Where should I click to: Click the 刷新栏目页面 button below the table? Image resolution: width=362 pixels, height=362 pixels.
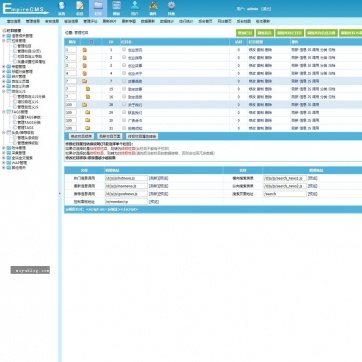(x=110, y=136)
